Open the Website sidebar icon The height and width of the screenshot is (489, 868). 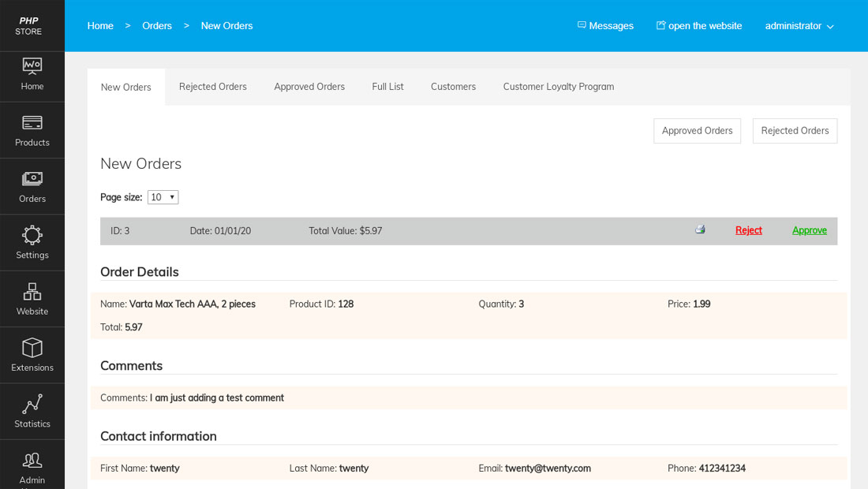click(x=32, y=292)
